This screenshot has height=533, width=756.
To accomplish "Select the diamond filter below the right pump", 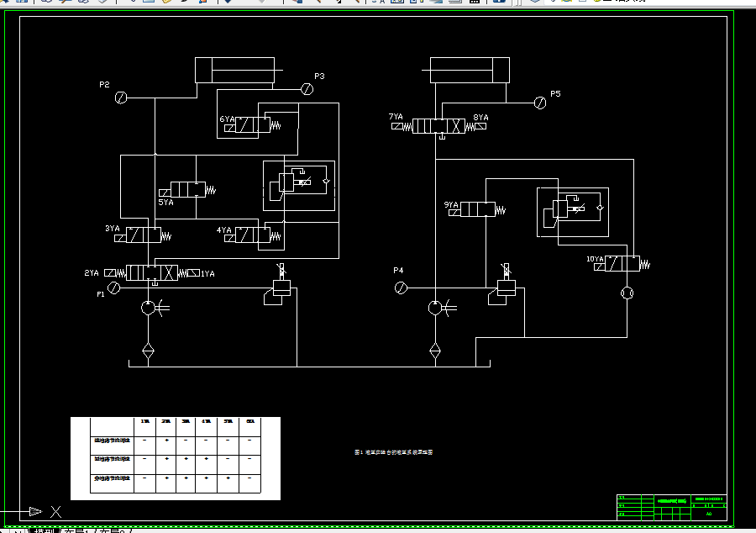I will pos(435,351).
